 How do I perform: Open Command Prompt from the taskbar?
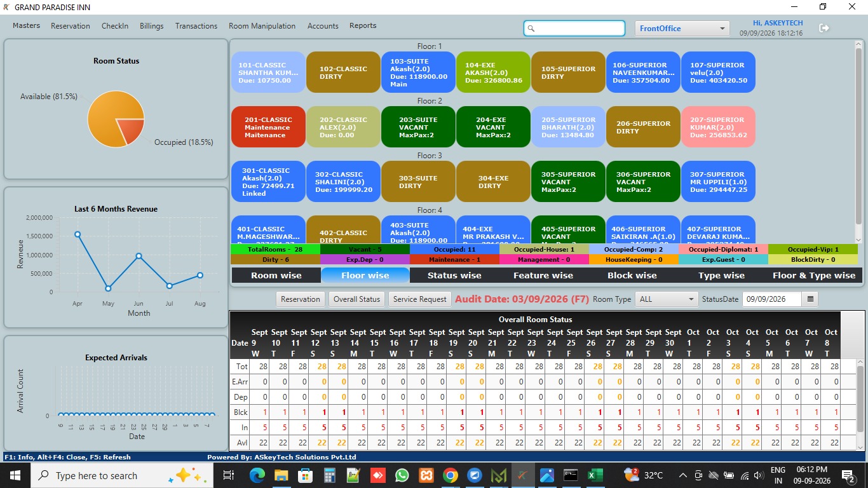571,475
